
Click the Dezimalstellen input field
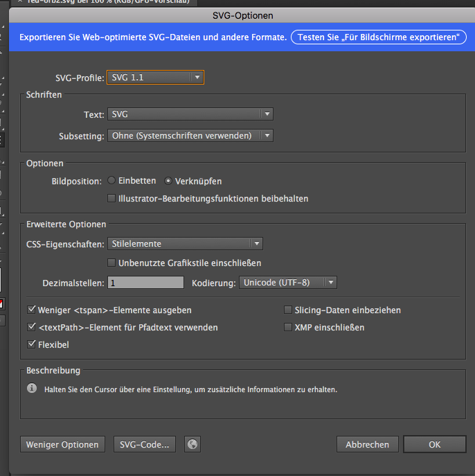click(145, 283)
